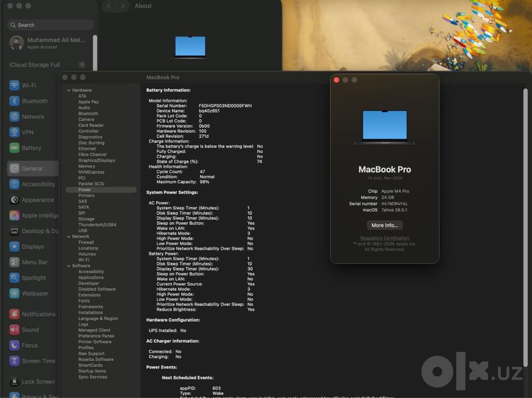The image size is (532, 398).
Task: Select Graphics/Displays in the Hardware list
Action: 97,160
